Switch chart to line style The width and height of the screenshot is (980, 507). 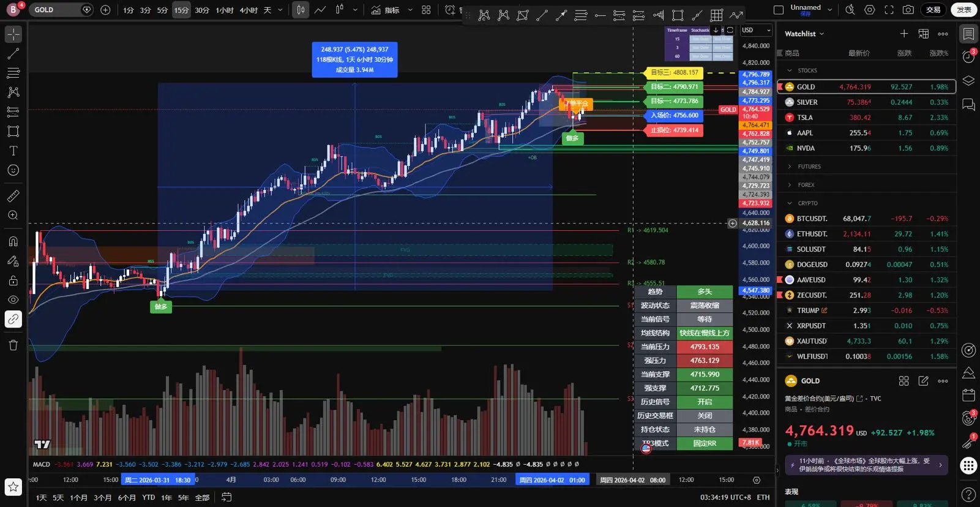pos(320,10)
